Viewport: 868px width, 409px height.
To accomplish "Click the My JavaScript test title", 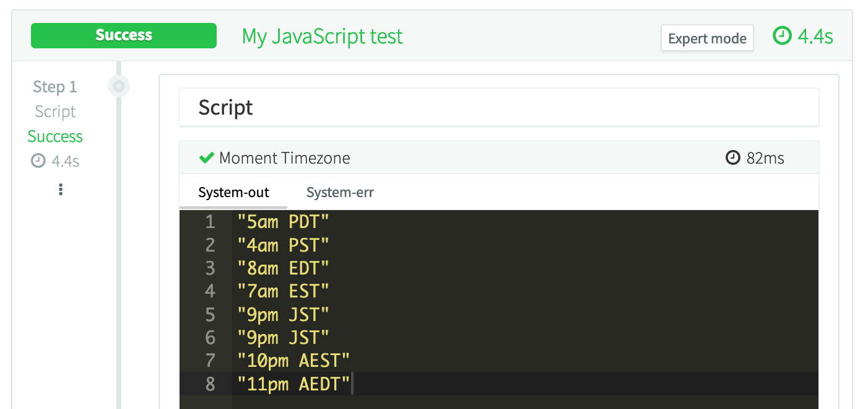I will click(x=322, y=37).
